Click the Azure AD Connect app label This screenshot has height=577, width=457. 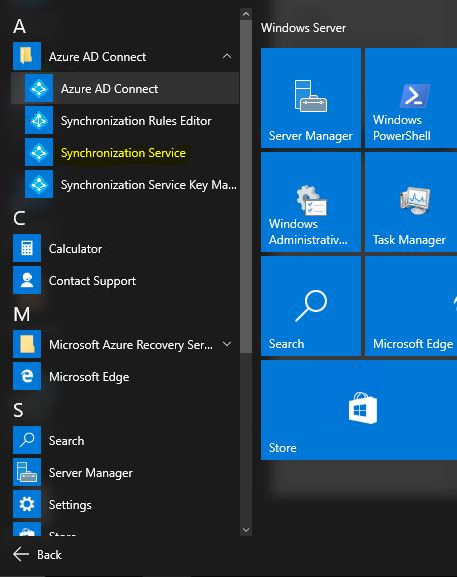pos(110,89)
